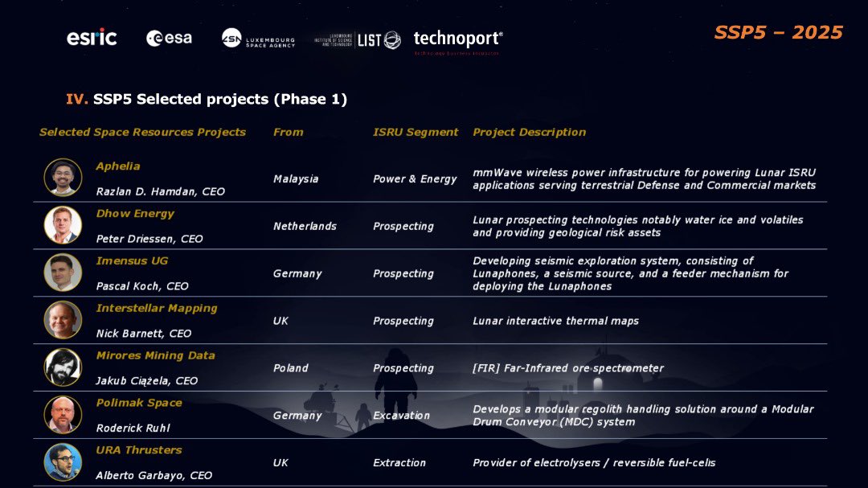Click the 'Polimak Space' project name
The height and width of the screenshot is (488, 868).
click(139, 403)
